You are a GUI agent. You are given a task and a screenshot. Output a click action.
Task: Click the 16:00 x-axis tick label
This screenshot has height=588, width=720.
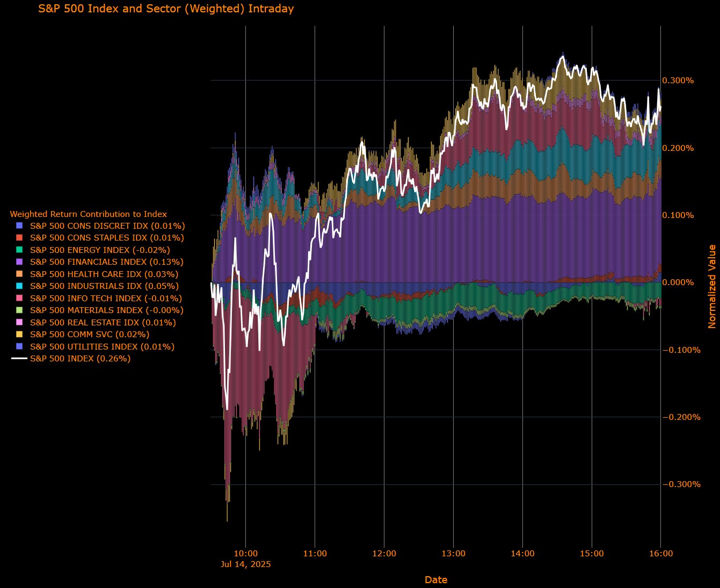tap(661, 554)
